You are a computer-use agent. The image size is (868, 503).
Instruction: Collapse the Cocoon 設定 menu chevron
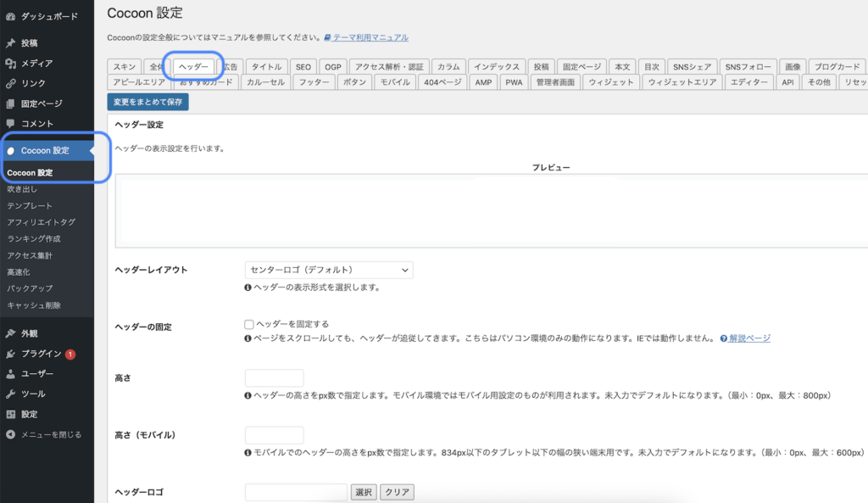point(91,148)
